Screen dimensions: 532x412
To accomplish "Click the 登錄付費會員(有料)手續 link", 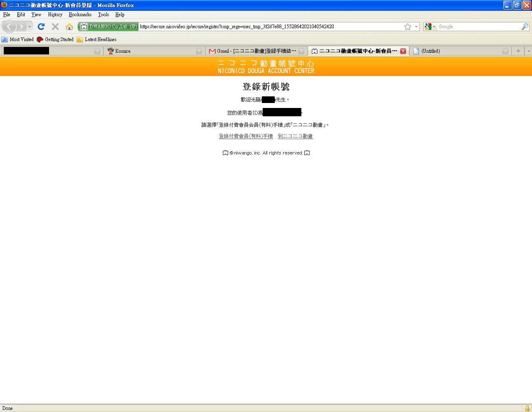I will [x=246, y=136].
